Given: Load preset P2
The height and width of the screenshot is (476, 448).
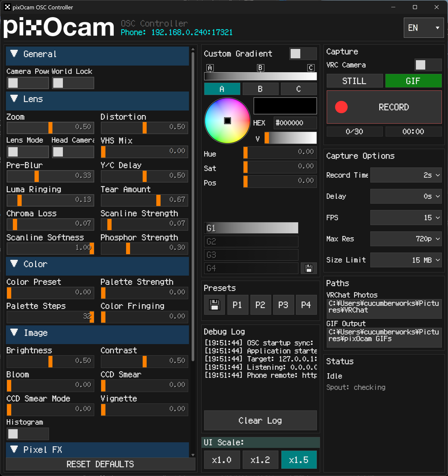Looking at the screenshot, I should (x=260, y=305).
